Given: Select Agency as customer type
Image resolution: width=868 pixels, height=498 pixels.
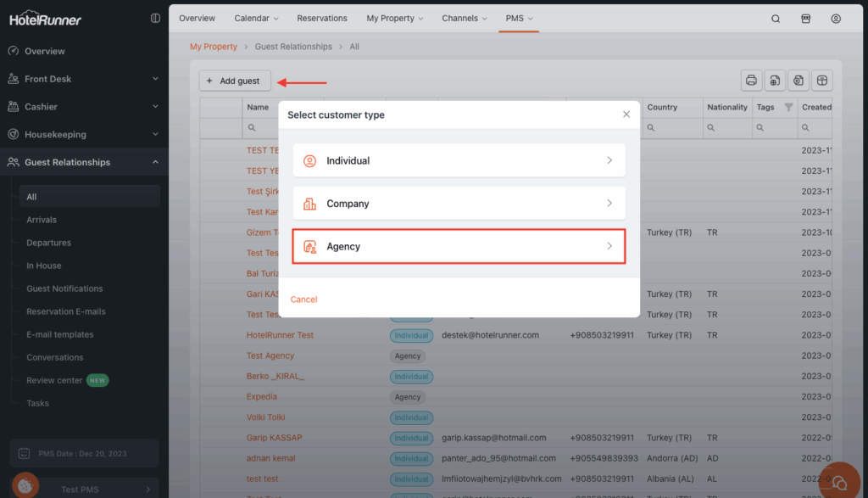Looking at the screenshot, I should tap(459, 247).
